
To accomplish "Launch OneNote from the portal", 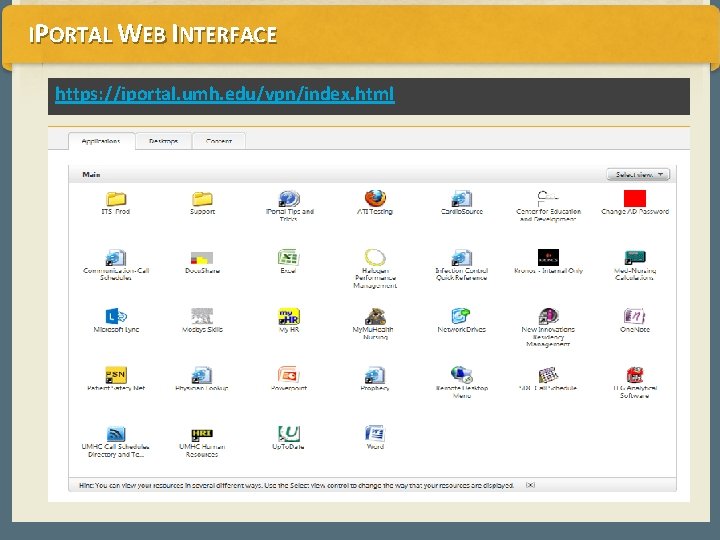I will (x=635, y=316).
